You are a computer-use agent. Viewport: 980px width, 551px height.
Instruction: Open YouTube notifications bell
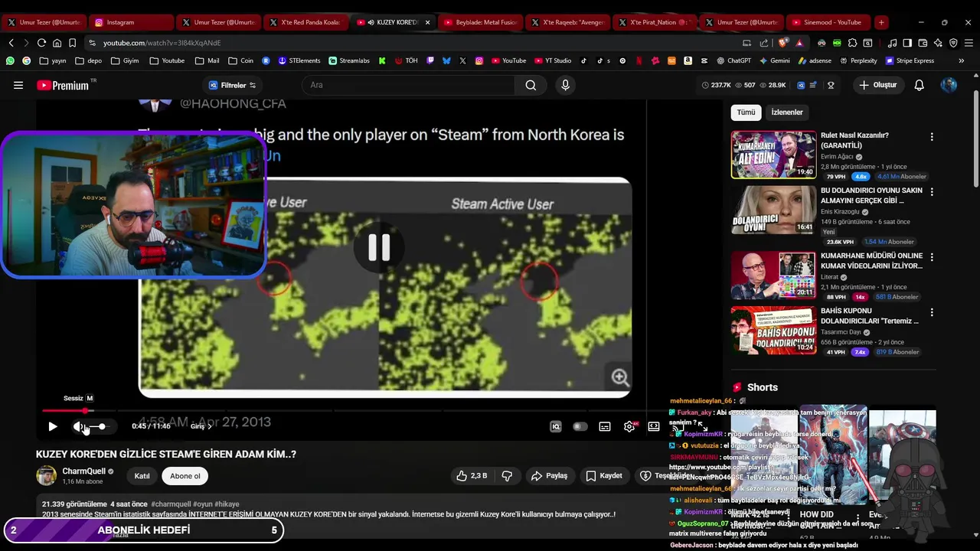coord(919,85)
